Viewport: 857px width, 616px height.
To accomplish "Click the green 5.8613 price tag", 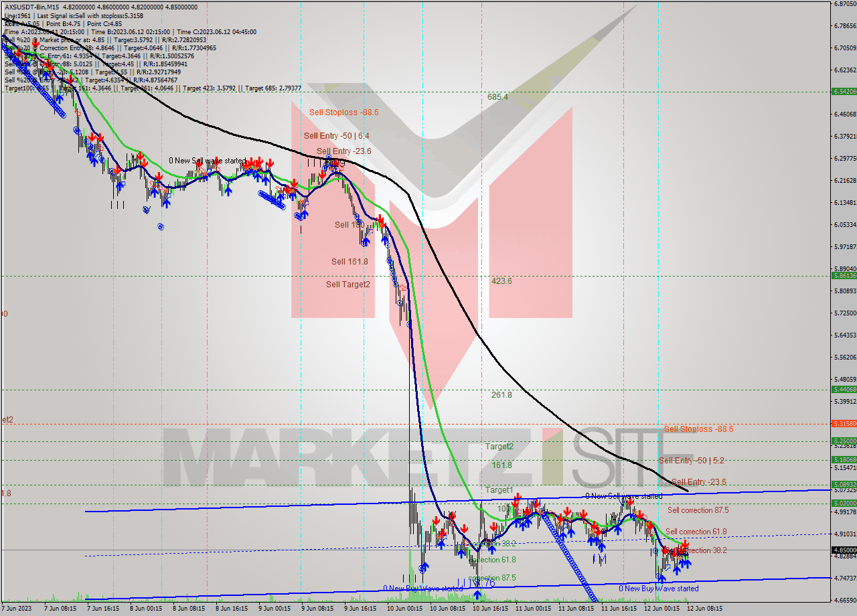I will point(844,275).
